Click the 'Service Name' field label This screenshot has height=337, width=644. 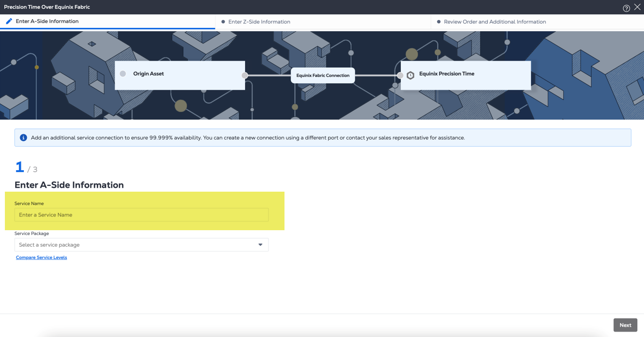29,203
